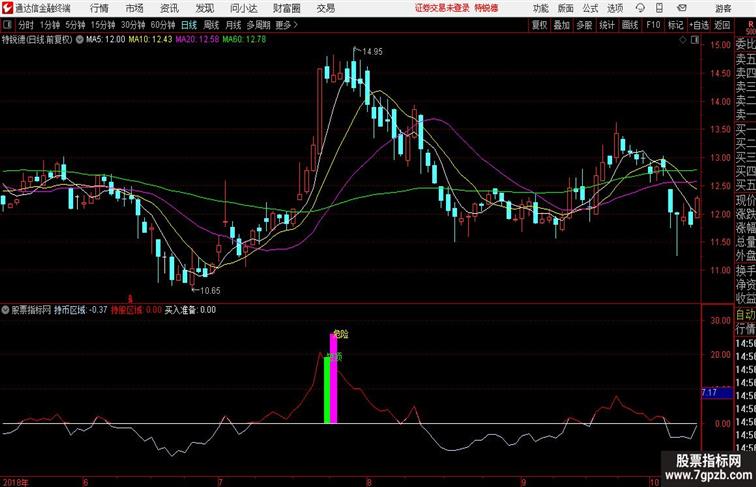Click the 买入准备: 0.00 indicator text
Viewport: 756px width, 487px height.
click(190, 310)
